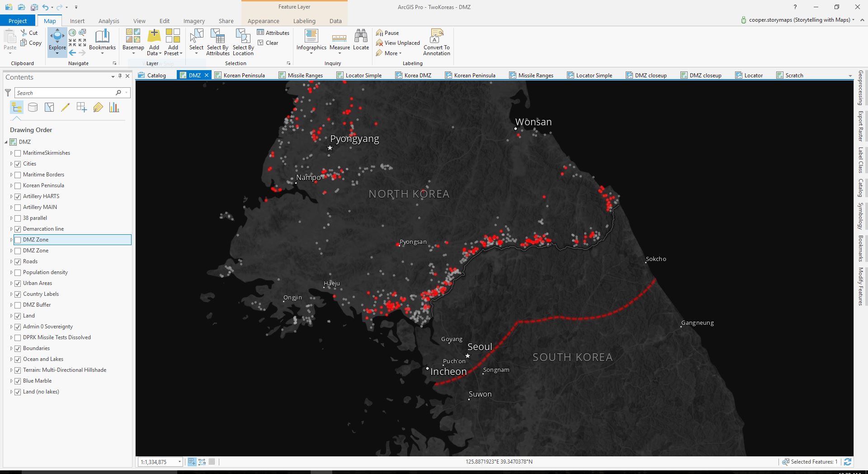This screenshot has width=868, height=474.
Task: Click View Unplaced labels button
Action: [x=398, y=43]
